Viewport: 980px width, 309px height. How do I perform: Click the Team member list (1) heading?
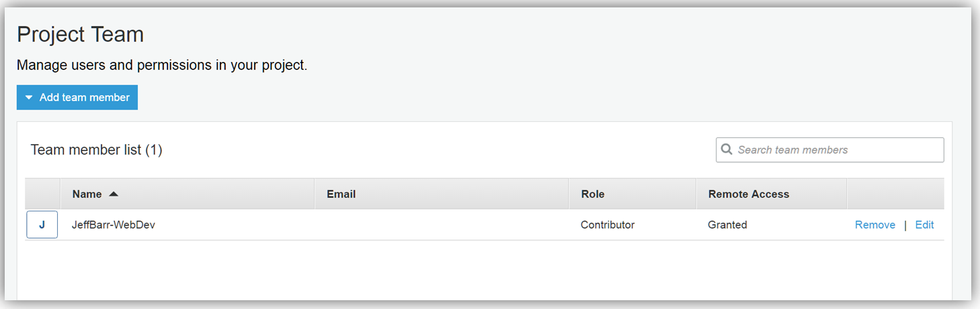(97, 149)
